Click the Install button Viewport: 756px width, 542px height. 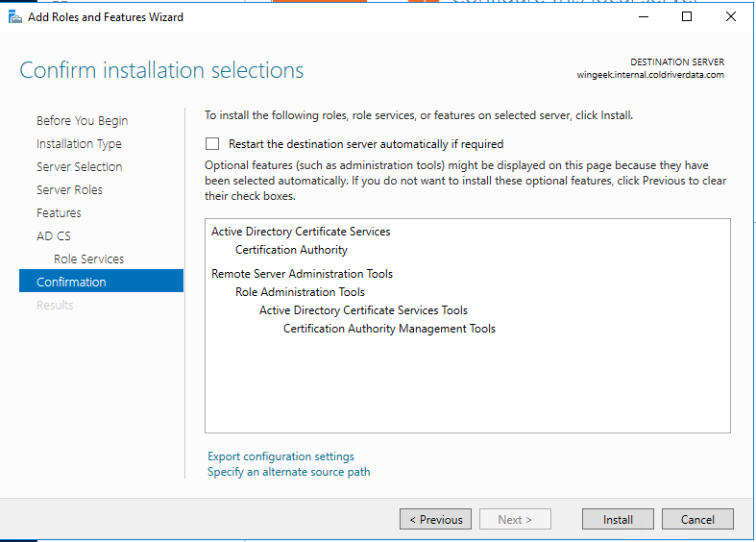coord(618,520)
